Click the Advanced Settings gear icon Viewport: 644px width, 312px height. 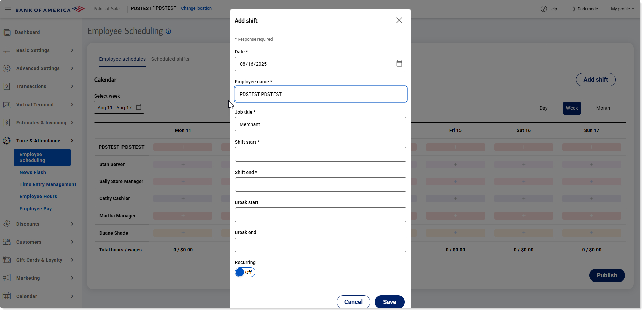pyautogui.click(x=7, y=68)
